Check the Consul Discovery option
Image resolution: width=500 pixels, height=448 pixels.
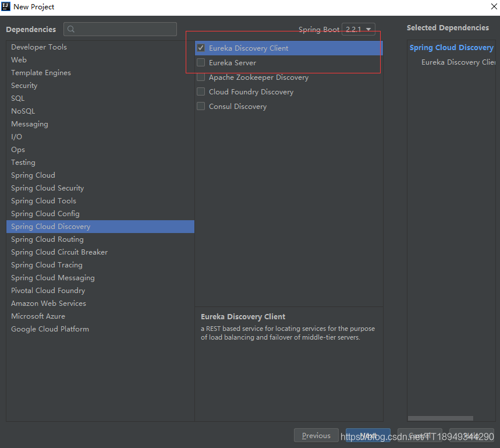(201, 106)
